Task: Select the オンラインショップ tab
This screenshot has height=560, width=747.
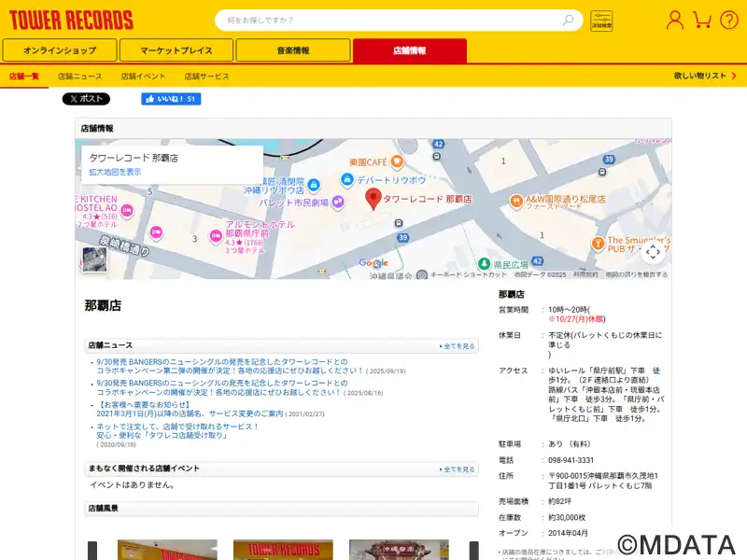Action: (x=59, y=50)
